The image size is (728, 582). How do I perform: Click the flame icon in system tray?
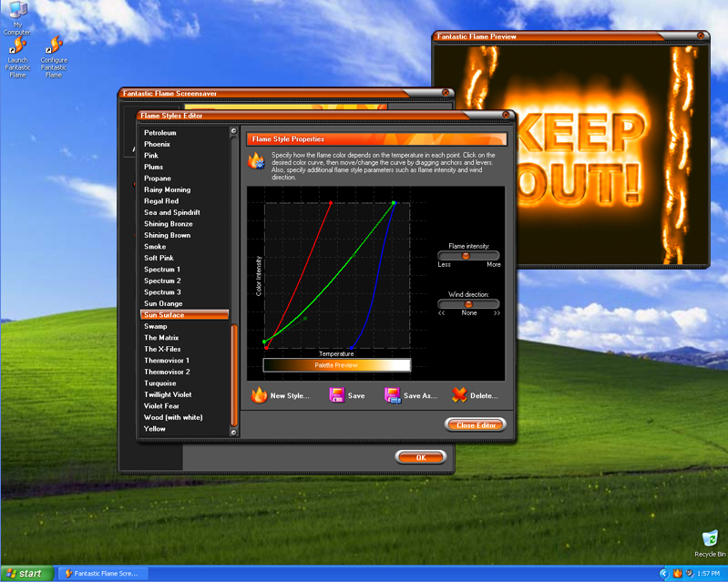[676, 574]
